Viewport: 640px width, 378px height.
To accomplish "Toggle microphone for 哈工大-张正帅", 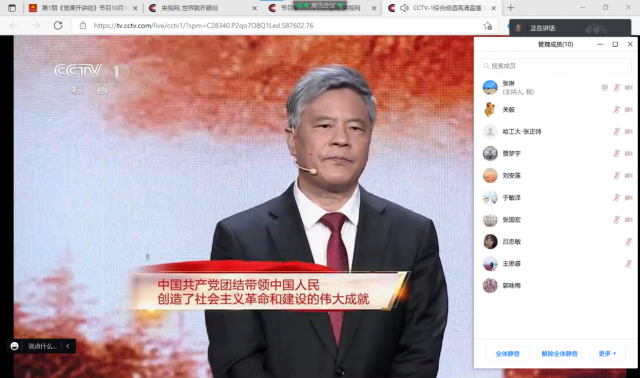I will coord(616,131).
